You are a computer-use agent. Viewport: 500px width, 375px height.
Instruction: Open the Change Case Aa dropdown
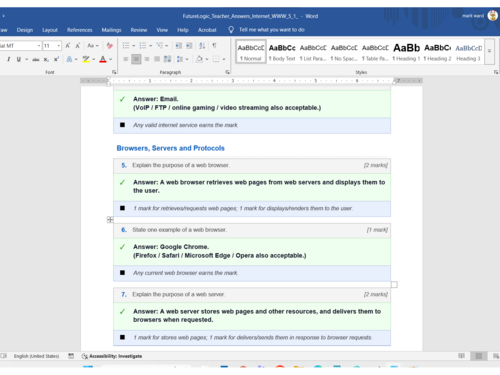tap(93, 46)
